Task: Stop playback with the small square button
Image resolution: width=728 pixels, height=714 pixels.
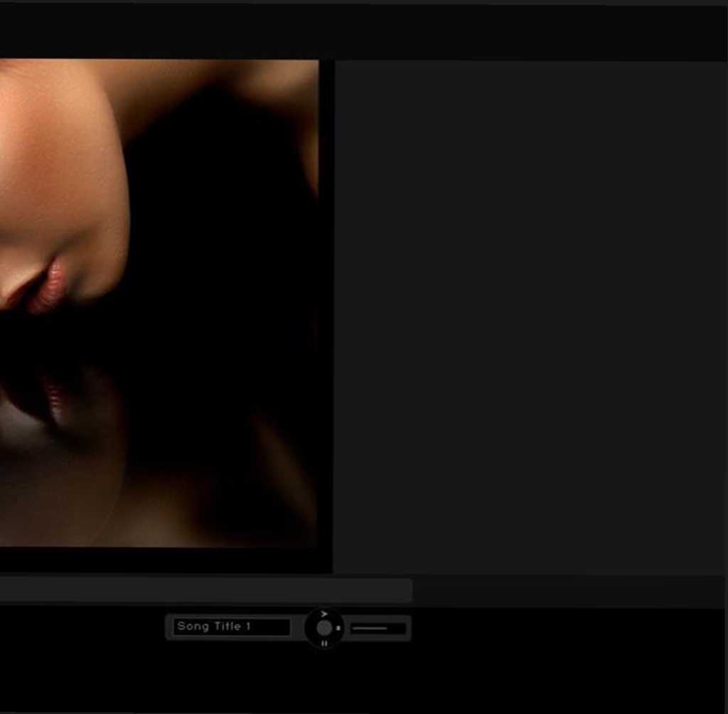Action: click(338, 628)
